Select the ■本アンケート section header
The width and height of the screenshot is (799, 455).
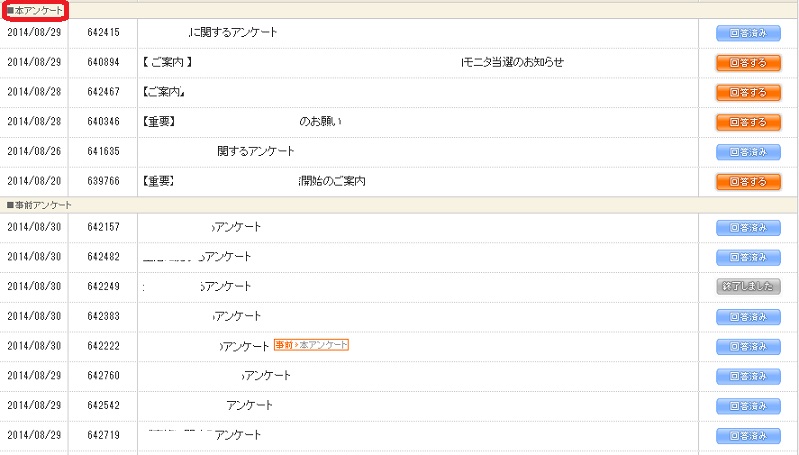tap(34, 9)
